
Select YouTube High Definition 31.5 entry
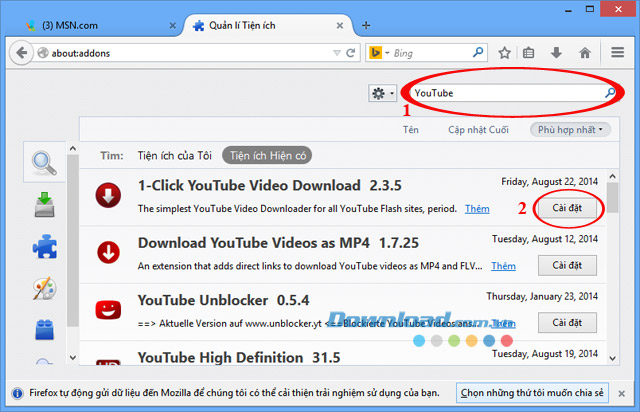tap(239, 358)
